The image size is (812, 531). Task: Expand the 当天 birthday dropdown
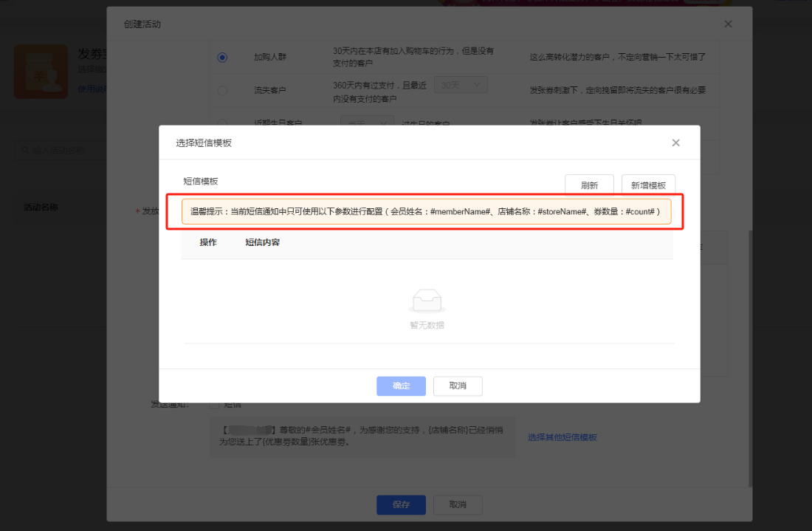[367, 121]
